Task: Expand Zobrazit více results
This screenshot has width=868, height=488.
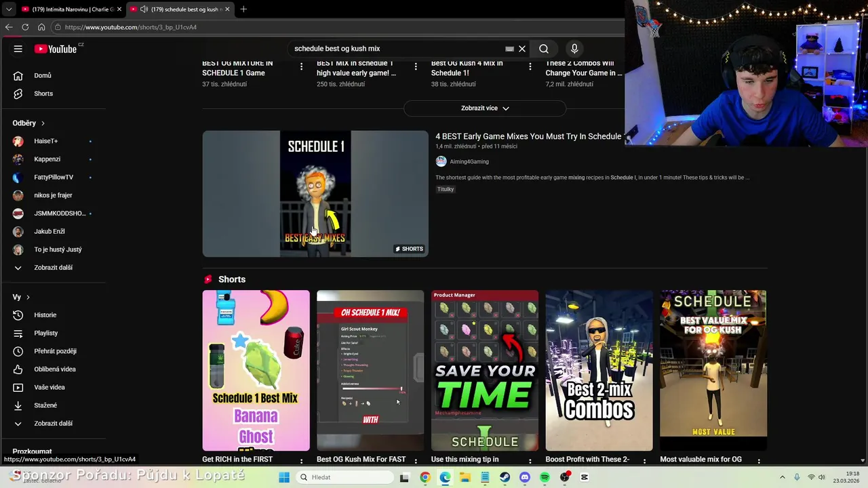Action: 485,108
